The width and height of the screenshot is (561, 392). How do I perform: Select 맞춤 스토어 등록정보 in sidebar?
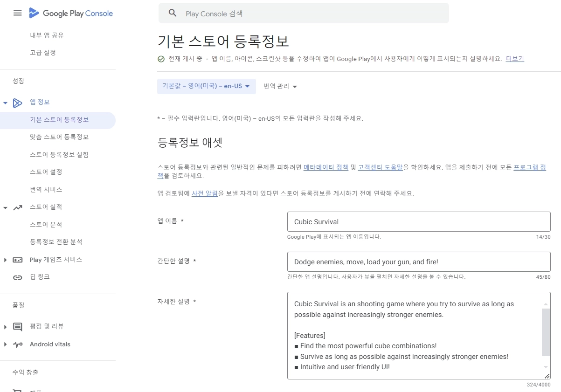point(59,137)
